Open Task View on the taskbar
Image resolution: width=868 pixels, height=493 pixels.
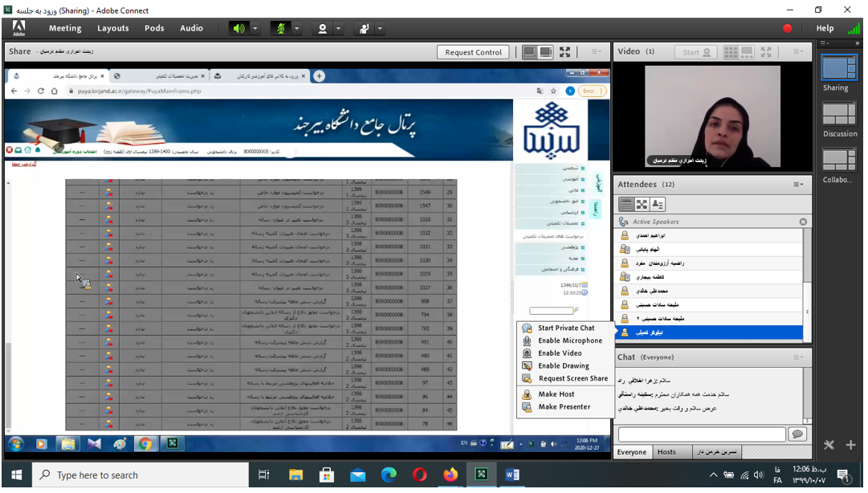tap(264, 475)
